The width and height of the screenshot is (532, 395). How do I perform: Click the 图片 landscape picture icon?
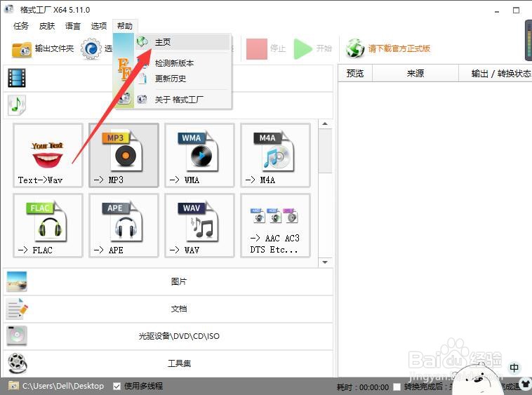(x=17, y=281)
